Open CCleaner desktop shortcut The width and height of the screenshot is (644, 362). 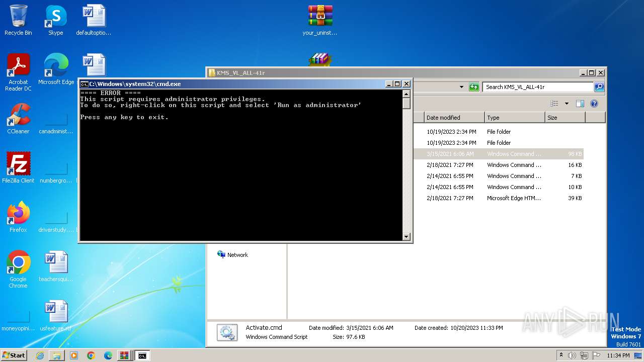point(18,119)
